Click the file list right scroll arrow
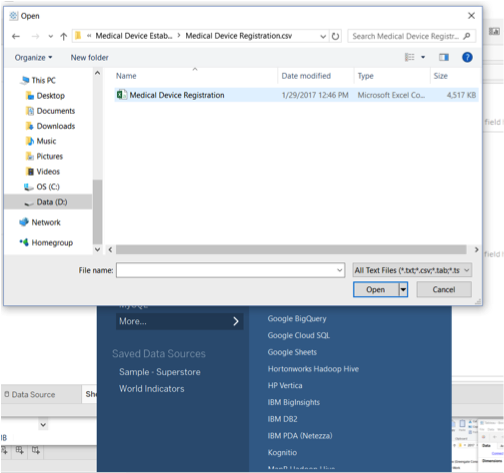 (x=476, y=250)
